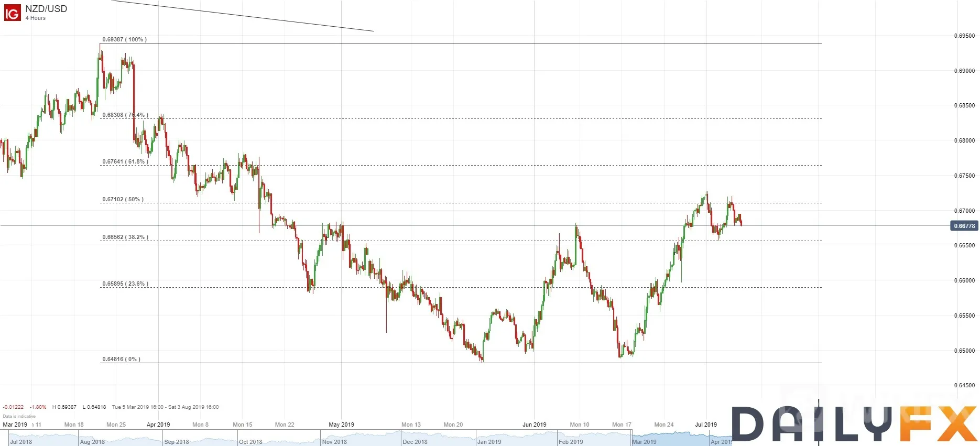Click May 2019 on the date axis

[341, 425]
